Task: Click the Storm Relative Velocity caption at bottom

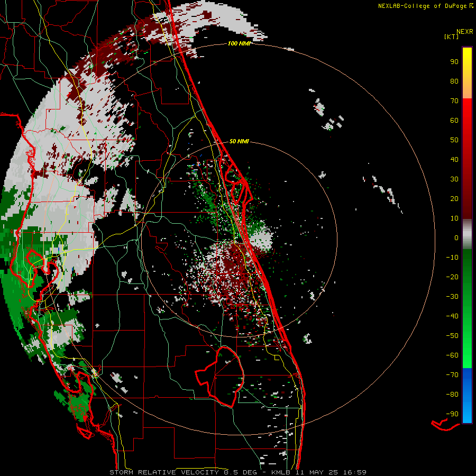Action: 238,472
